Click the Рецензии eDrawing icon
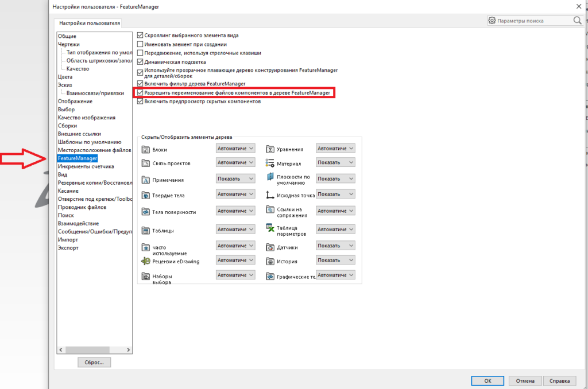 145,260
